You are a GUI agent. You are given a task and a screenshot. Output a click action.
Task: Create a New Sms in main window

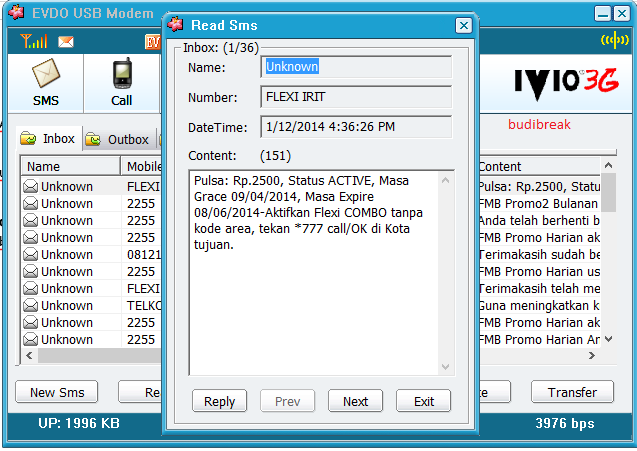57,392
